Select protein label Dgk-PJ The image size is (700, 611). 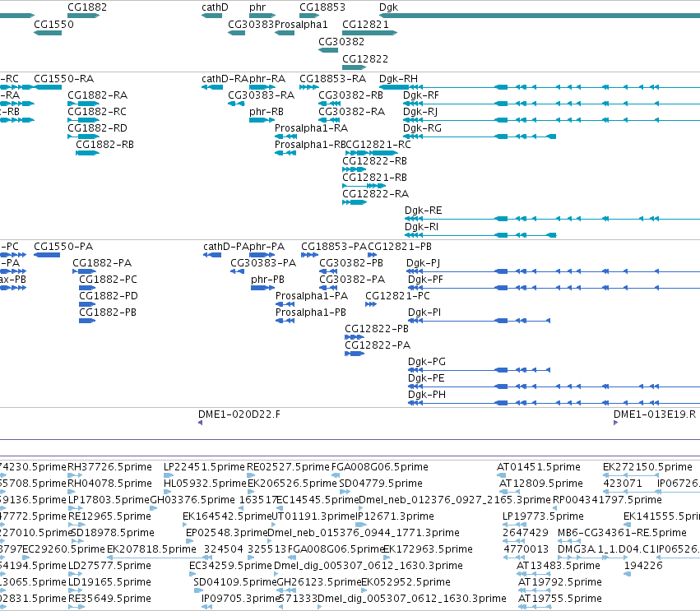point(424,264)
